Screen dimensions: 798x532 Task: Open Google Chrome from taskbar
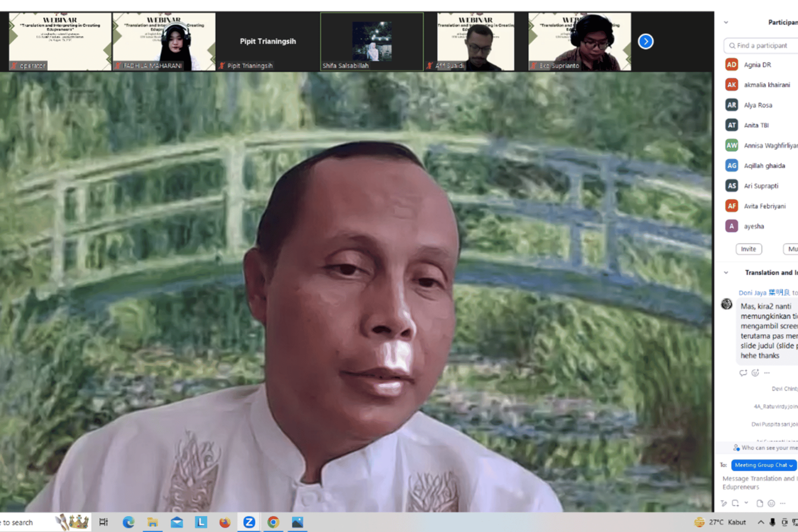pos(273,522)
